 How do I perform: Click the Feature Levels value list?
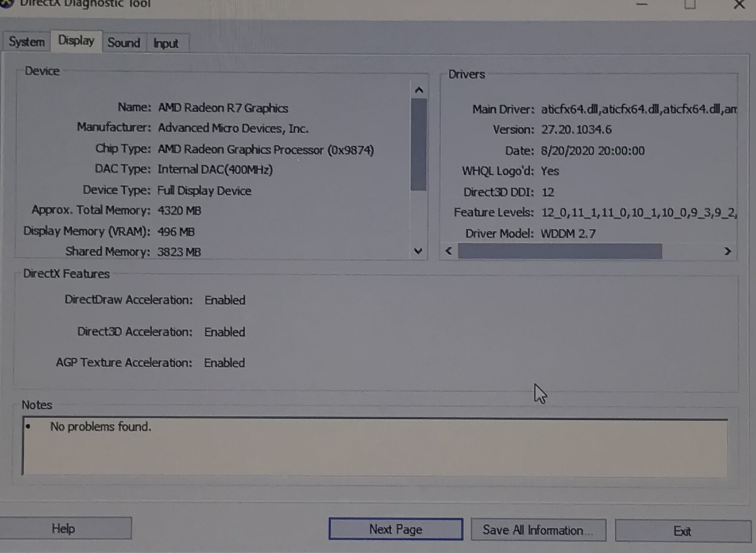click(x=639, y=213)
